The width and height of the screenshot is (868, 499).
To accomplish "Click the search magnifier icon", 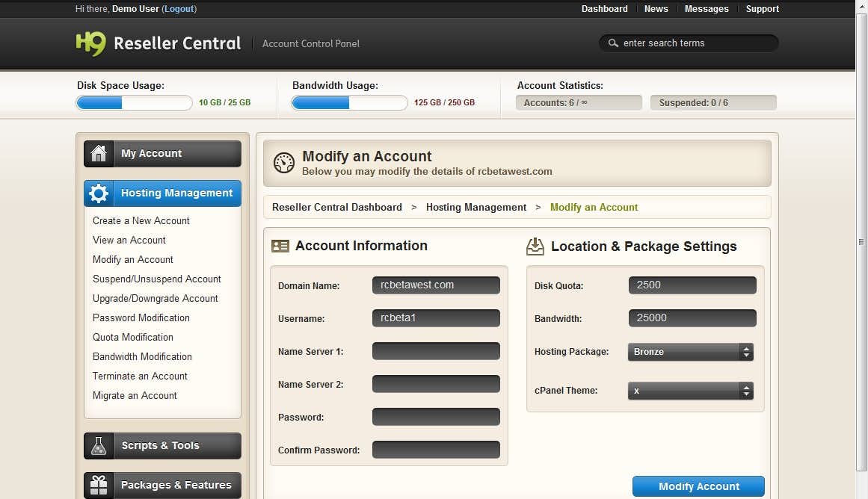I will click(614, 43).
